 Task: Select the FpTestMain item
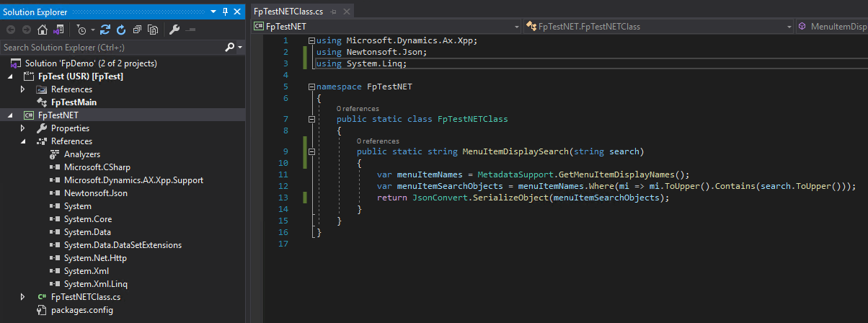[x=74, y=102]
